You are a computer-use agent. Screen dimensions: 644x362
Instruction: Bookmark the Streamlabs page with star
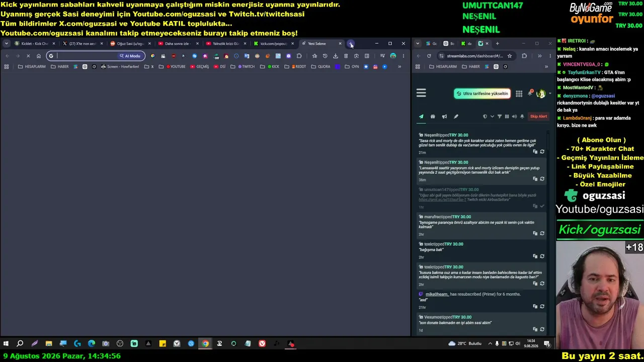[x=510, y=56]
